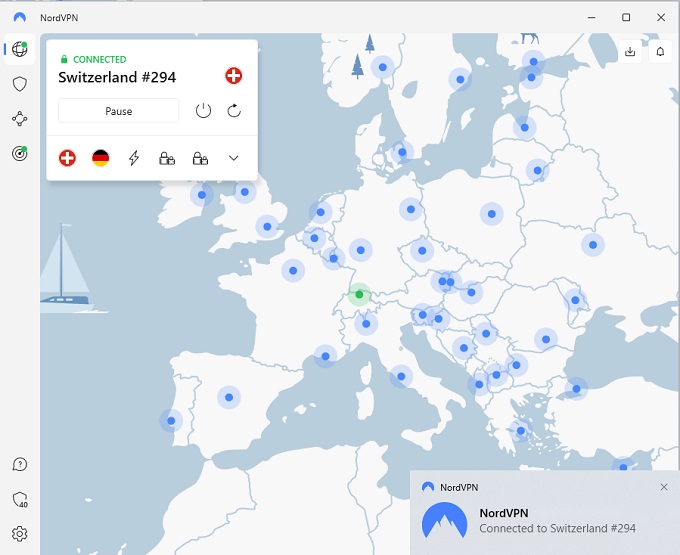Select the Albania server pin on map
680x555 pixels.
[x=479, y=384]
